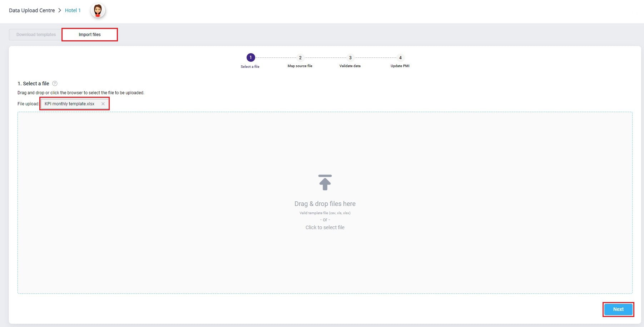Click the upload arrow icon

325,182
